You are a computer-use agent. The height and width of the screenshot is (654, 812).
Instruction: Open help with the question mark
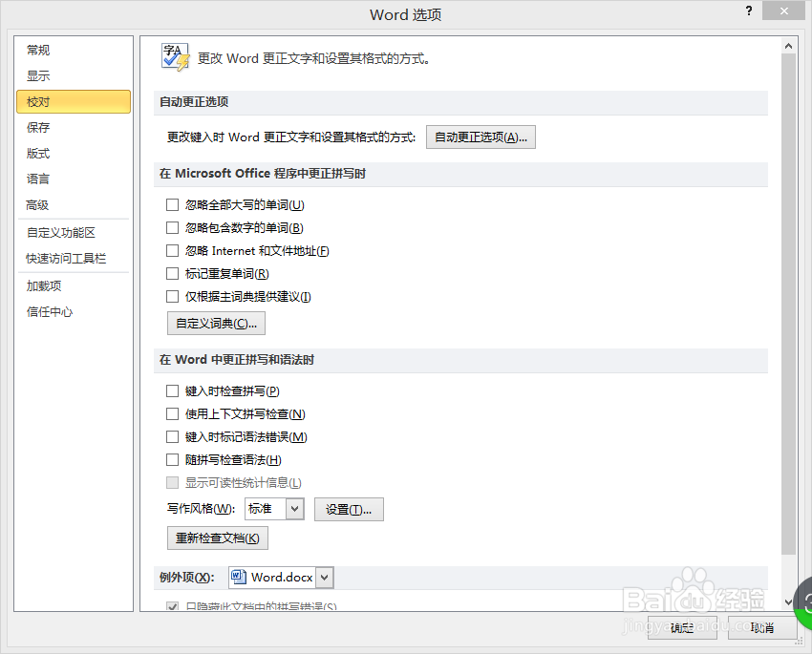[x=748, y=11]
